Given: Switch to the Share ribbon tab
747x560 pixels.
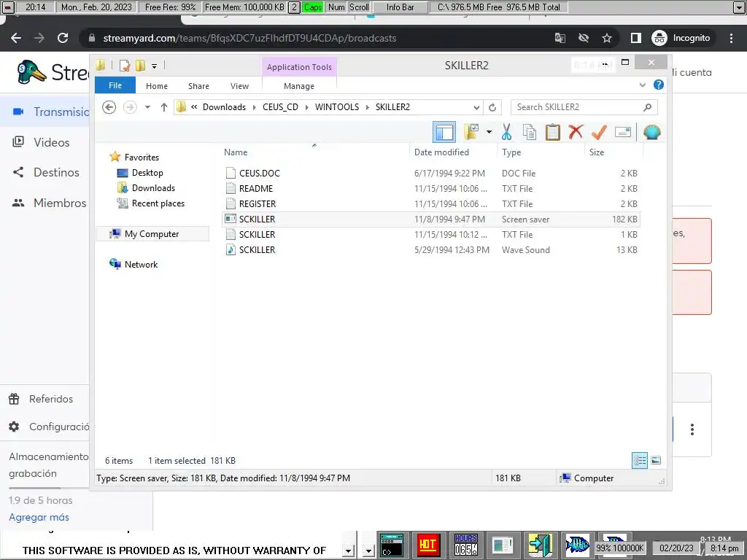Looking at the screenshot, I should (x=198, y=86).
